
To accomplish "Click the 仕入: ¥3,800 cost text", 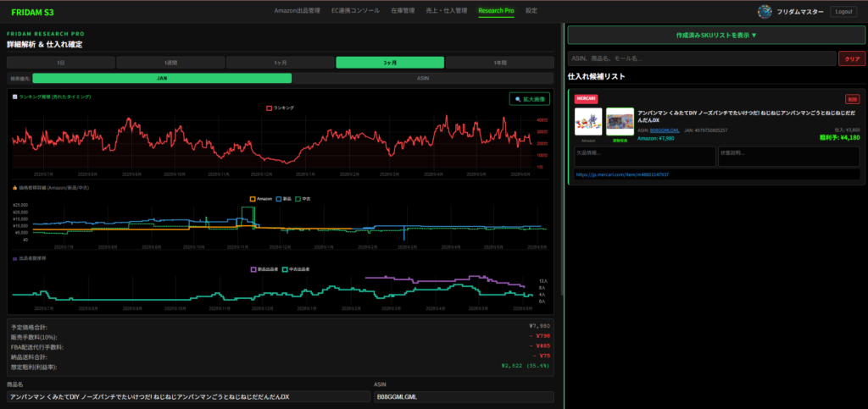I will (x=847, y=130).
